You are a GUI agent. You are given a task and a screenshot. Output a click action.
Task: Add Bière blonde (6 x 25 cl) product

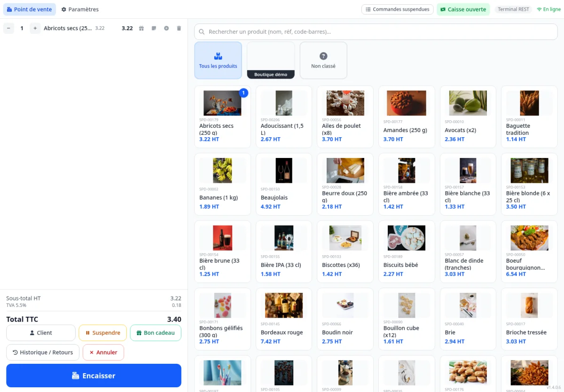(529, 184)
